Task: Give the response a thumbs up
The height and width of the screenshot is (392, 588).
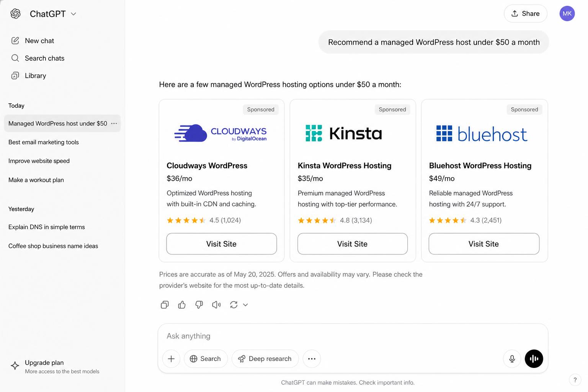Action: (182, 305)
